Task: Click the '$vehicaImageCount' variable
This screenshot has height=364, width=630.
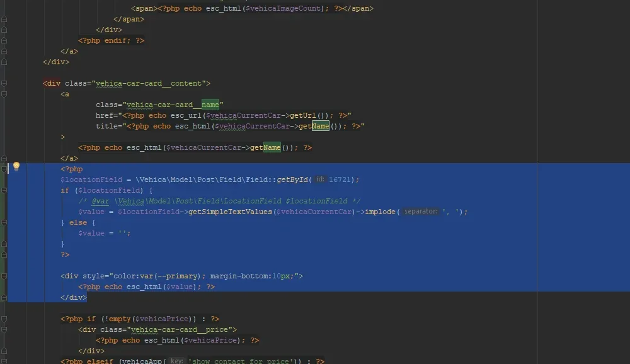Action: 283,8
